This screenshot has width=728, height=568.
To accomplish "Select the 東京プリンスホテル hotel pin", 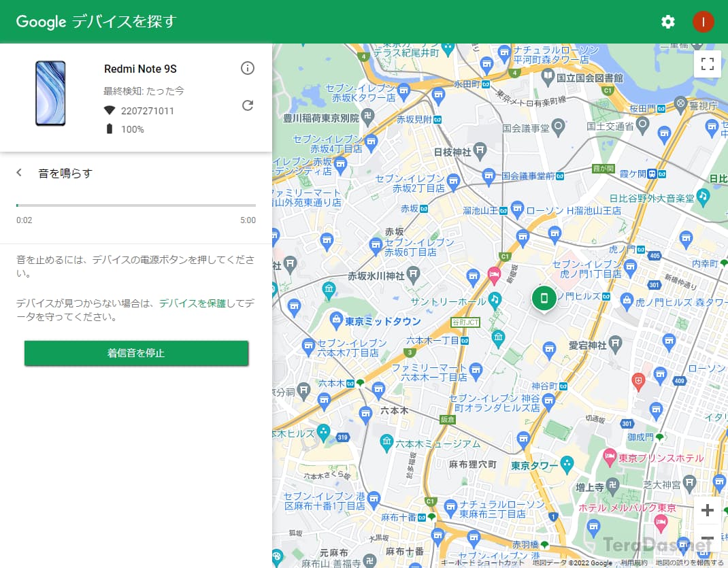I will (x=610, y=457).
